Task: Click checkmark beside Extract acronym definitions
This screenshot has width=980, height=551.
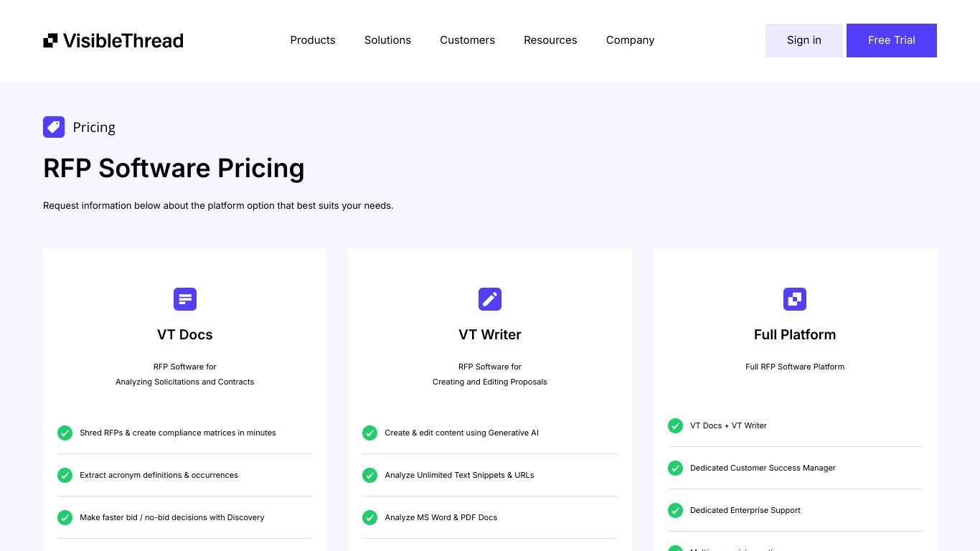Action: [65, 475]
